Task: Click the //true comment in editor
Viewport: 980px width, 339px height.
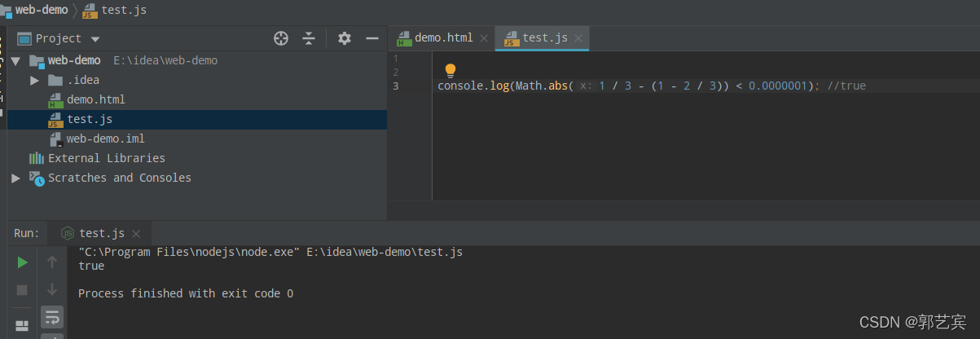Action: pos(846,86)
